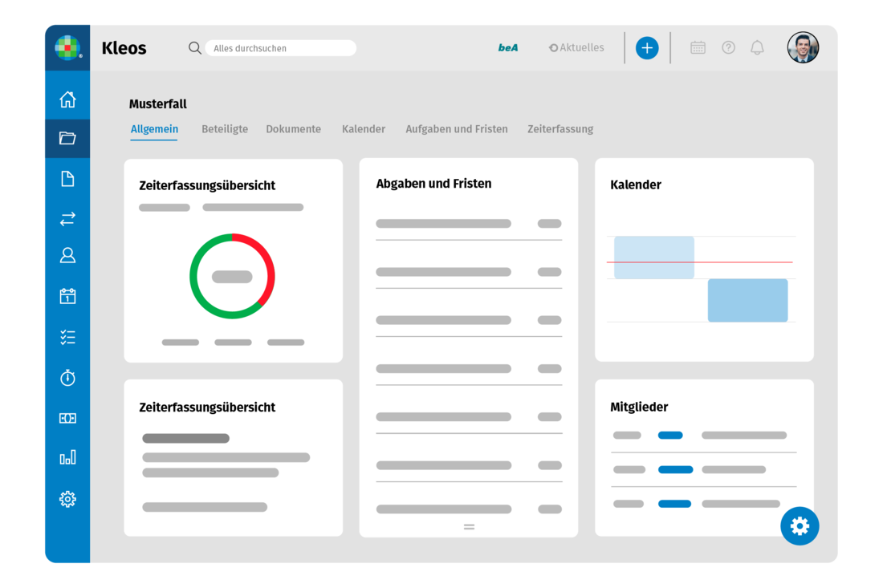Open the stopwatch time tracking icon
The image size is (883, 588).
(x=67, y=378)
